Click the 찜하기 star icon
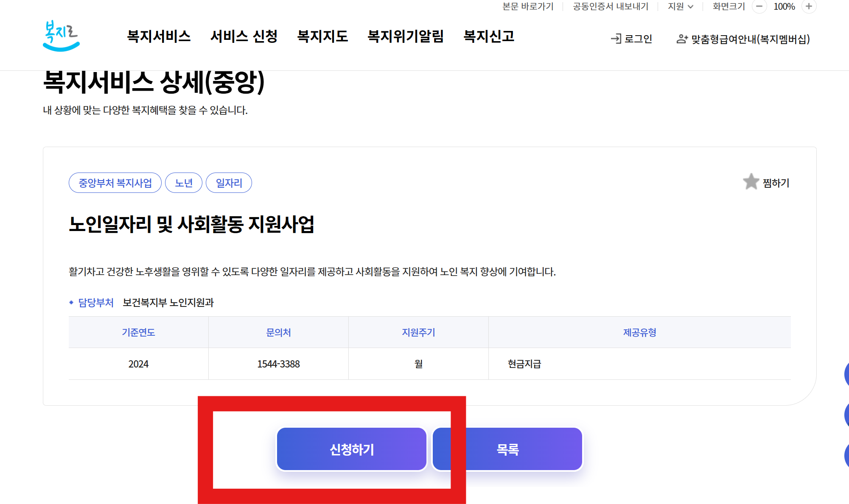Image resolution: width=849 pixels, height=504 pixels. click(751, 182)
